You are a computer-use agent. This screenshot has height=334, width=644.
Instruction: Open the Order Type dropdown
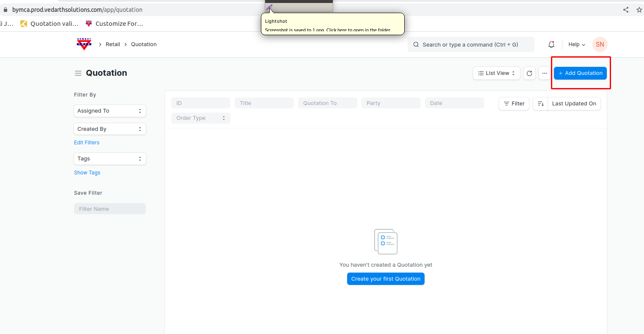(x=201, y=118)
